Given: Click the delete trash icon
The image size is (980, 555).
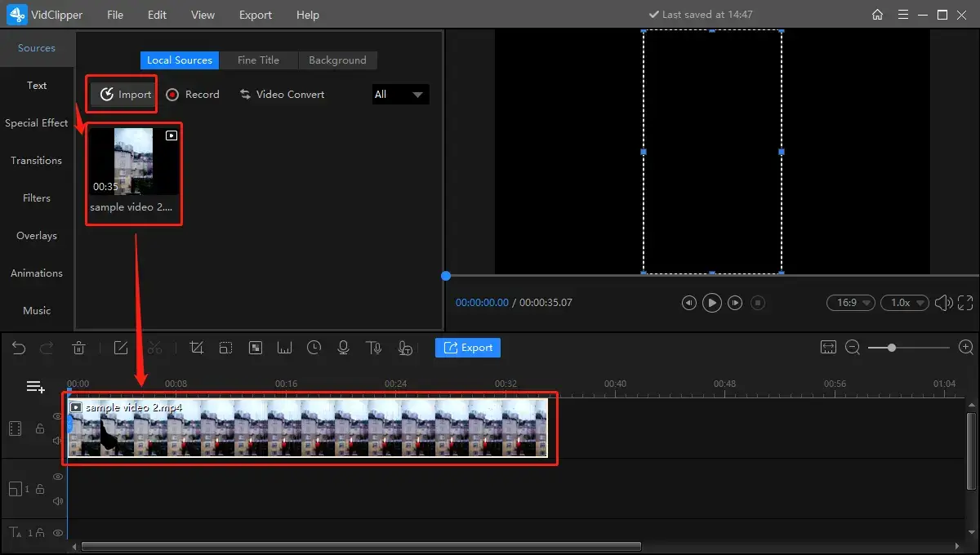Looking at the screenshot, I should 78,348.
